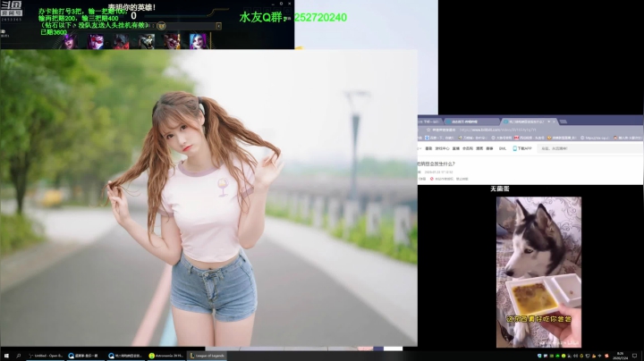Select the blue-haired Jinx champion portrait
Image resolution: width=644 pixels, height=361 pixels.
tap(198, 41)
